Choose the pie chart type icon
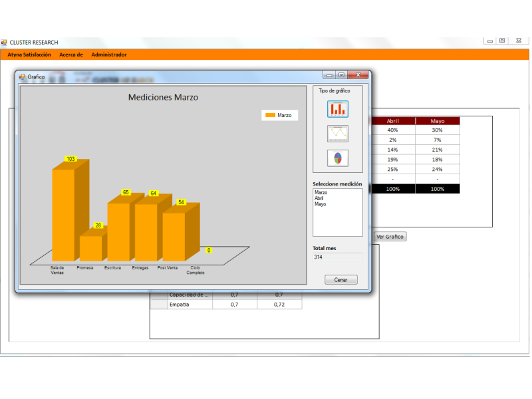Screen dimensions: 532x399 tap(338, 158)
